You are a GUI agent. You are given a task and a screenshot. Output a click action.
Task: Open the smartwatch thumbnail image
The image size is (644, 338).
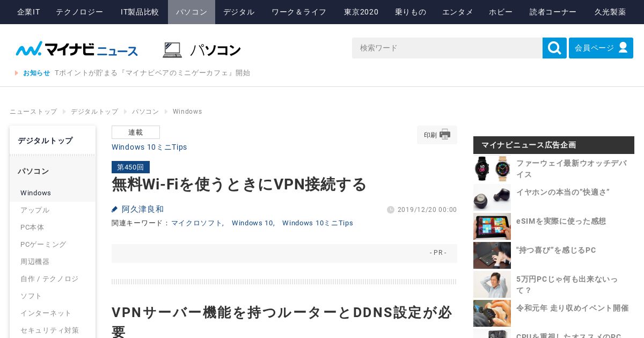coord(492,168)
